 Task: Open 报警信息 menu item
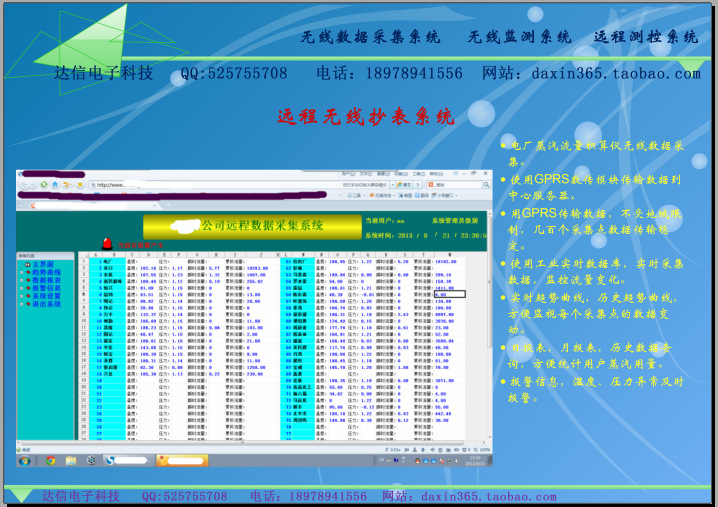pyautogui.click(x=47, y=288)
